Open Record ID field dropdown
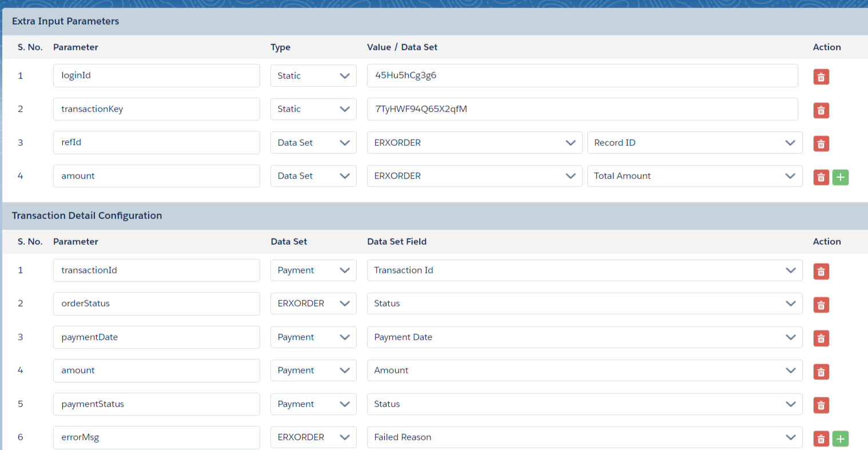868x450 pixels. [x=694, y=143]
